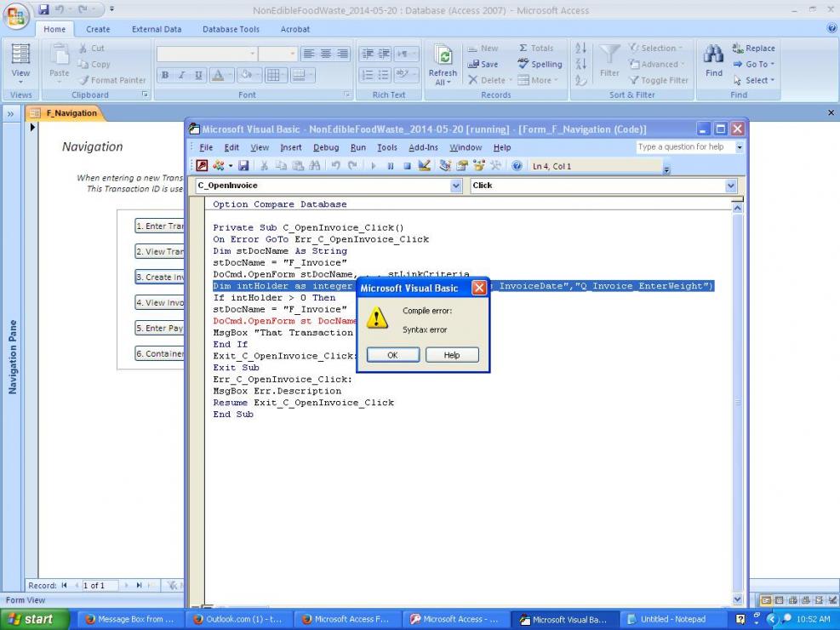
Task: Toggle Bullets list in Rich Text group
Action: point(384,75)
